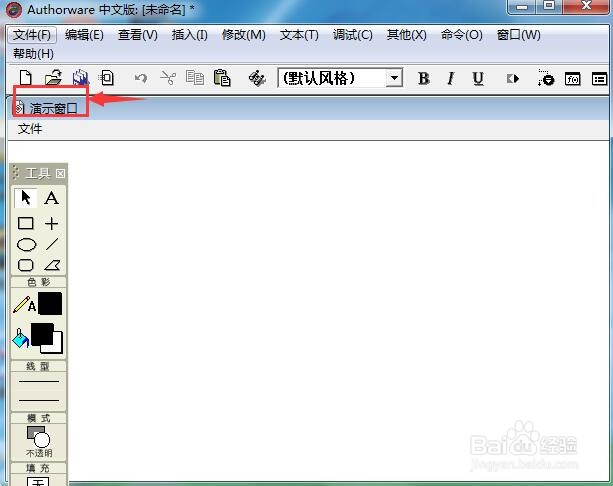The width and height of the screenshot is (613, 486).
Task: Open the 修改(M) menu
Action: pos(243,35)
